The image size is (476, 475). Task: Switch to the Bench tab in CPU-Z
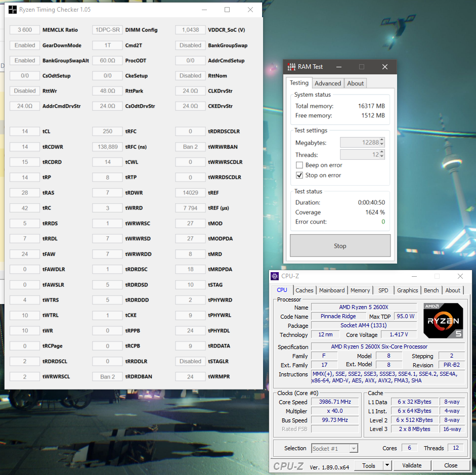pos(431,290)
